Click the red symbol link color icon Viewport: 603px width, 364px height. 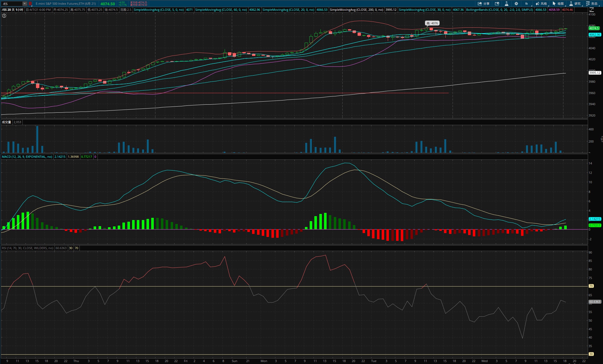click(x=30, y=4)
